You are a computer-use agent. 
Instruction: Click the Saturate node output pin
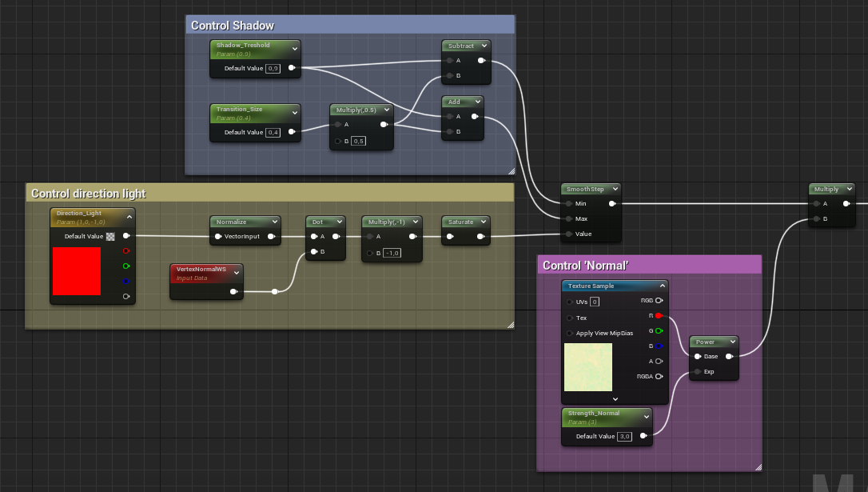(481, 236)
